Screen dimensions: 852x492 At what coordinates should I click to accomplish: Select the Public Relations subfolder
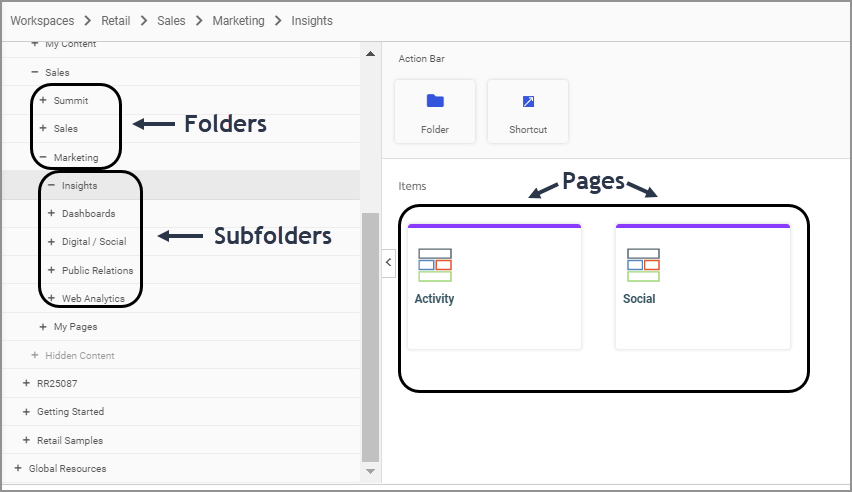click(x=97, y=270)
